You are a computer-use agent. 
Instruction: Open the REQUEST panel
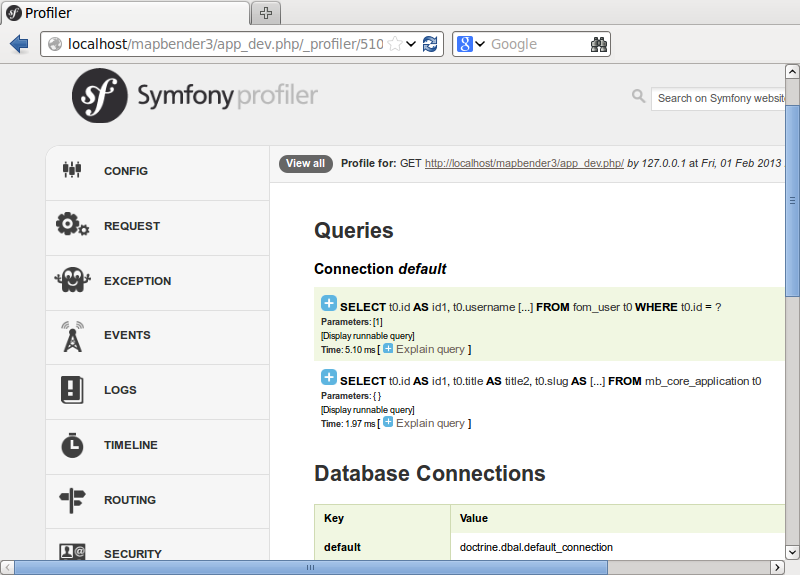coord(157,228)
